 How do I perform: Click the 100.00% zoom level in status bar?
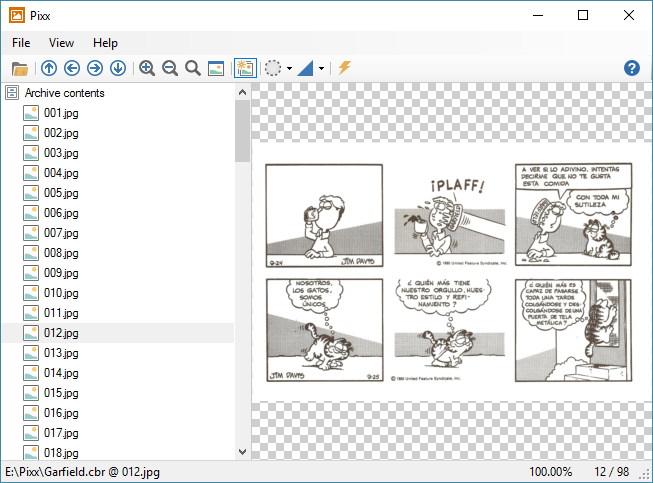pyautogui.click(x=550, y=472)
